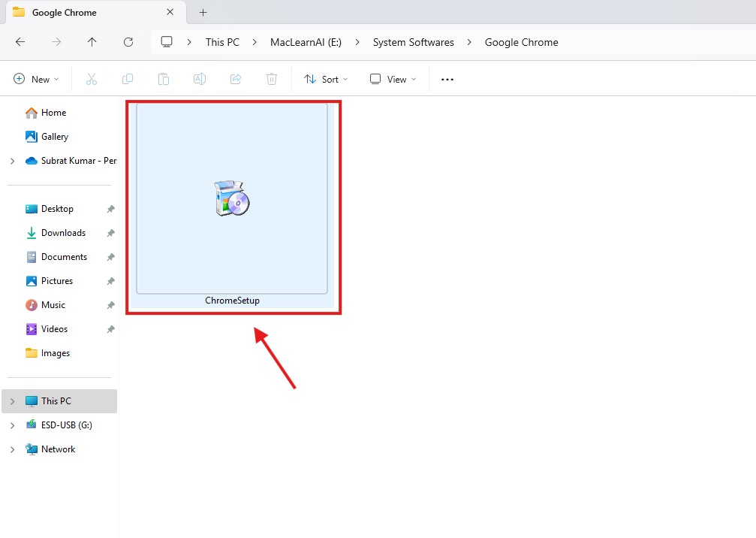Click the Cut scissors icon
This screenshot has height=538, width=756.
[92, 79]
